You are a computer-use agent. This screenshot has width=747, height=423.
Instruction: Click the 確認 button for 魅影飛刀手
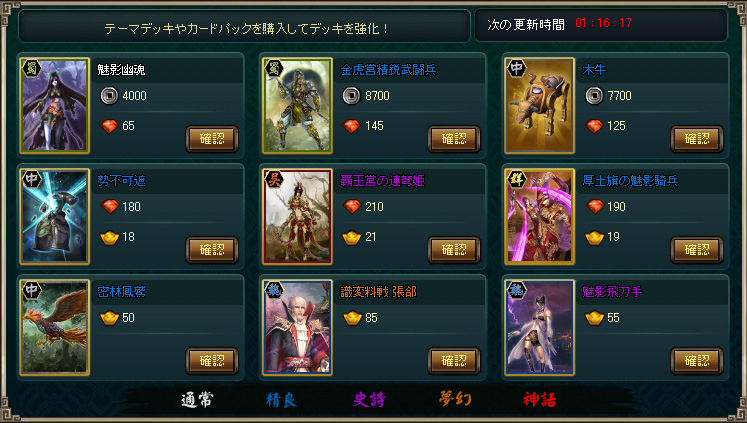coord(697,361)
